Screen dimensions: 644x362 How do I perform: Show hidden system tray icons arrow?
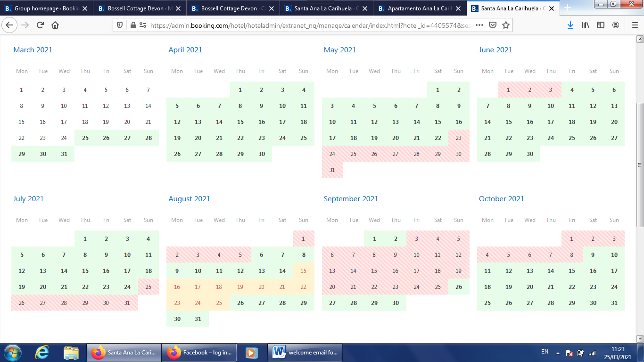coord(558,353)
